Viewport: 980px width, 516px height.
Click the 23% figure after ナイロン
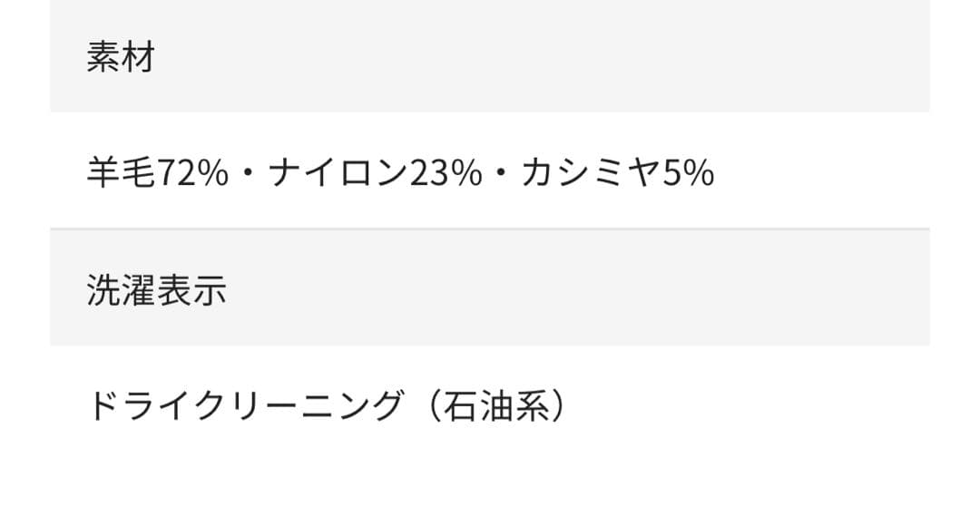[x=446, y=172]
